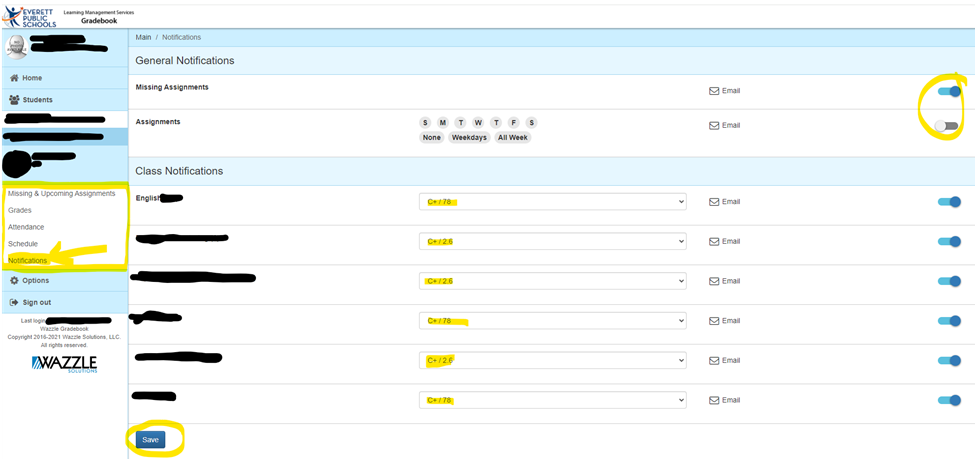Click the Home icon in sidebar
This screenshot has height=459, width=975.
[14, 78]
